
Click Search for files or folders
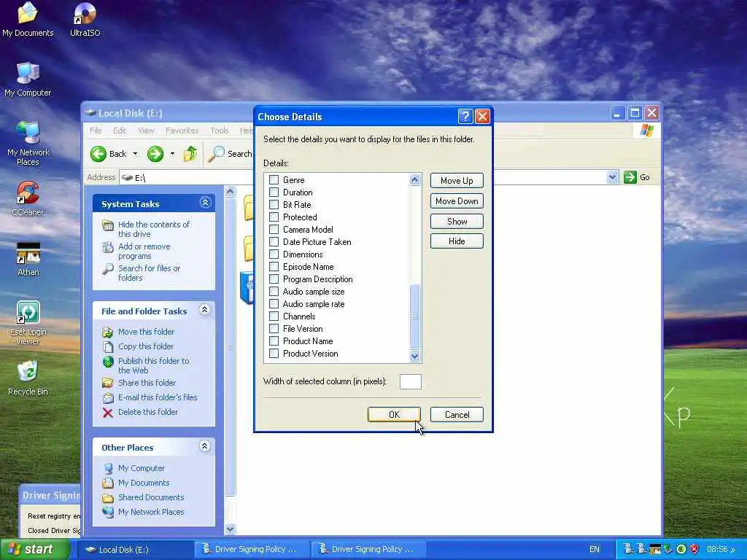[x=149, y=273]
